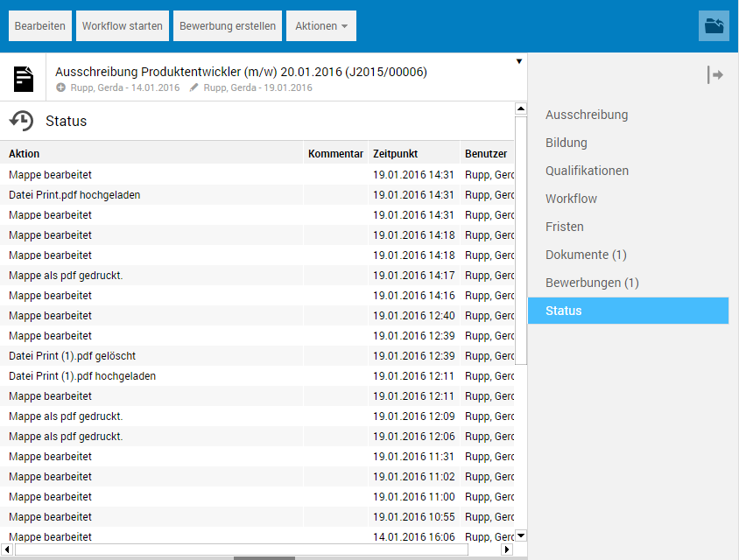The height and width of the screenshot is (560, 739).
Task: Collapse the sidebar with the arrow icon
Action: pos(714,75)
